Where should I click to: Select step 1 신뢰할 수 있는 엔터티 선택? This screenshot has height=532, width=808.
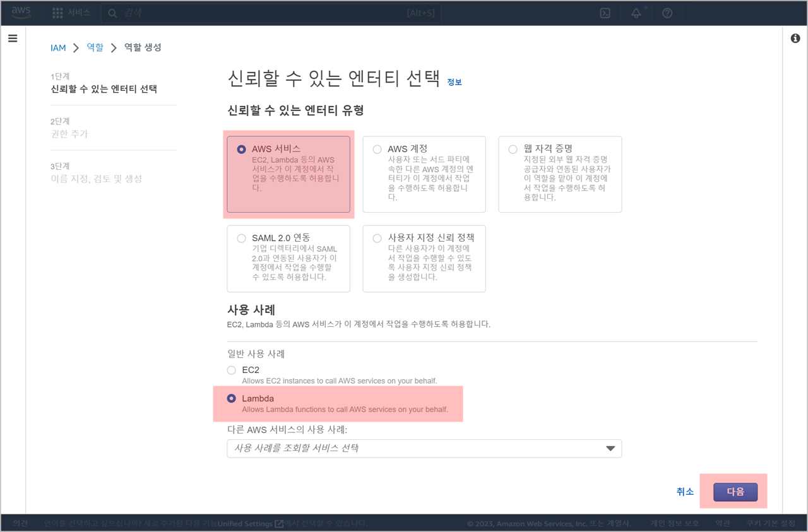104,89
